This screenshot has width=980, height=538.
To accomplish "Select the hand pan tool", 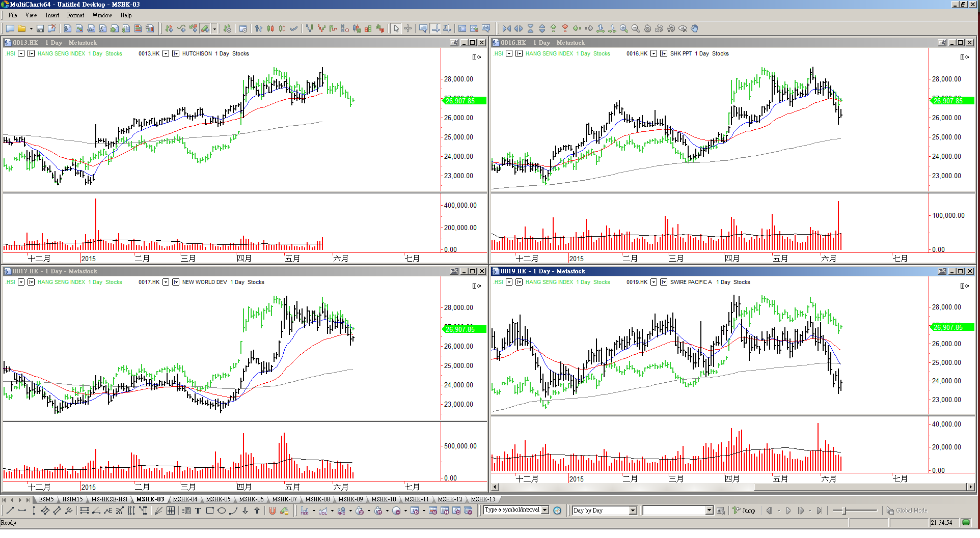I will (694, 29).
